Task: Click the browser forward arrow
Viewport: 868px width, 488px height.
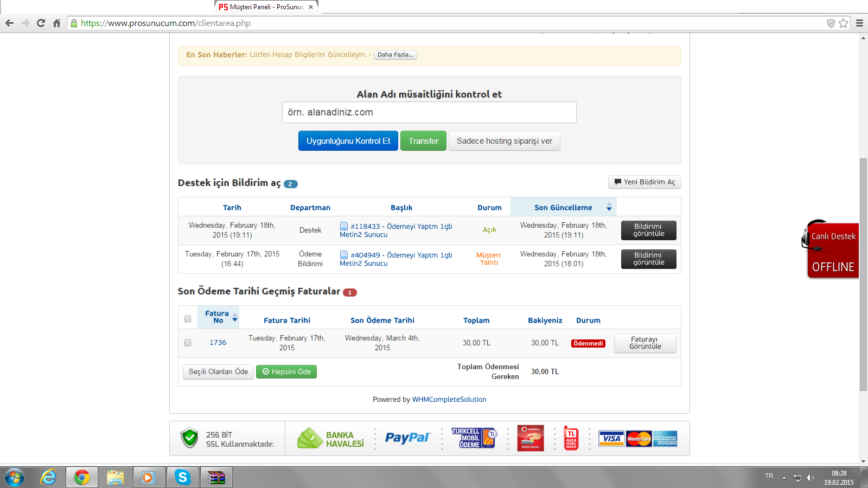Action: [25, 23]
